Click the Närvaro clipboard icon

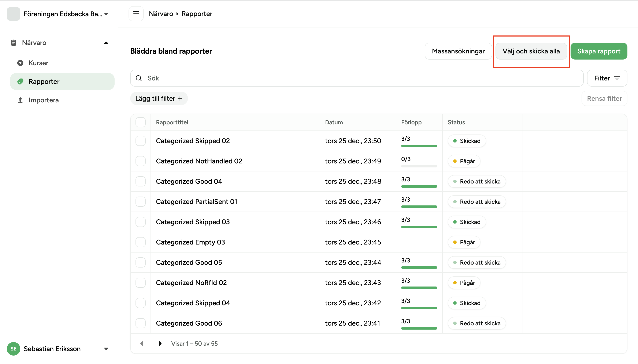coord(14,43)
